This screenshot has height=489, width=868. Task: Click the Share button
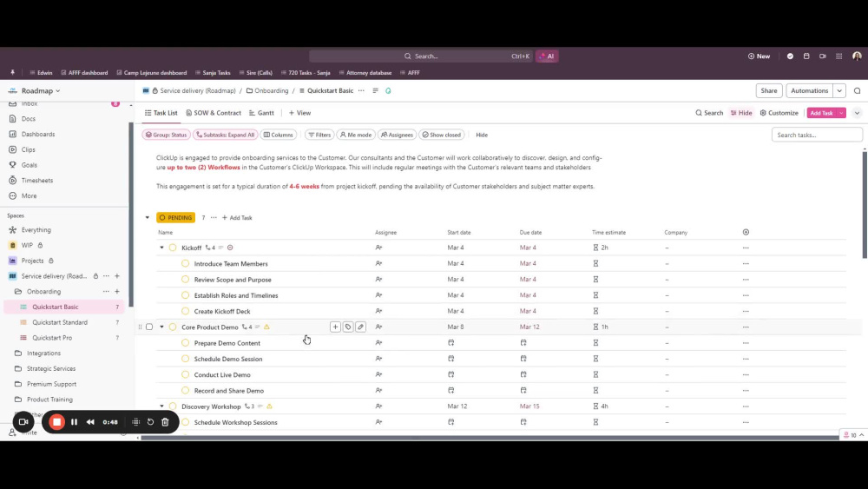click(768, 91)
